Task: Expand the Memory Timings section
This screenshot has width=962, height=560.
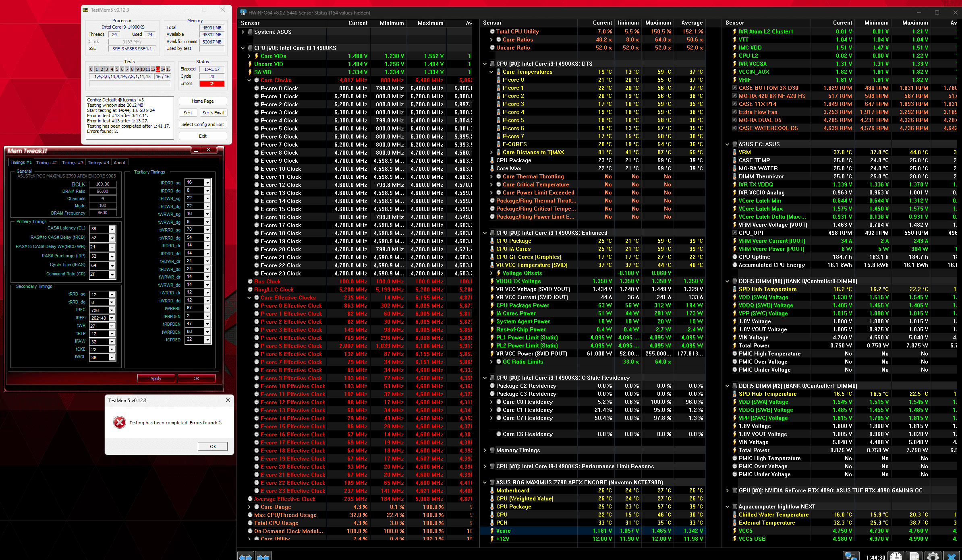Action: 485,450
